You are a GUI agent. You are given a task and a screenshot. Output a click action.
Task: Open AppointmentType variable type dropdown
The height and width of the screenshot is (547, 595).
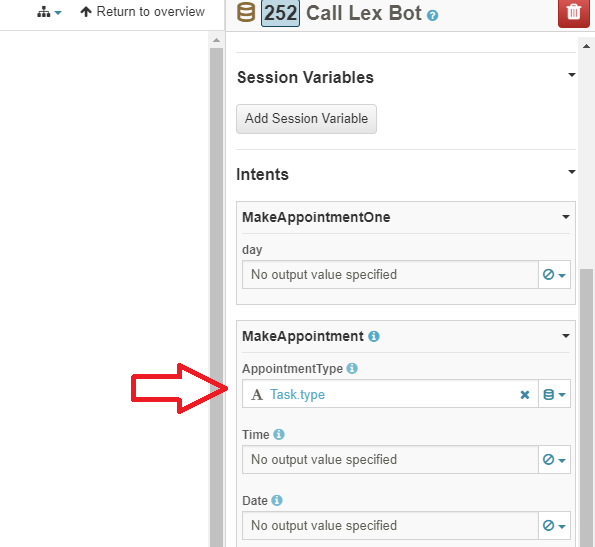(x=554, y=395)
